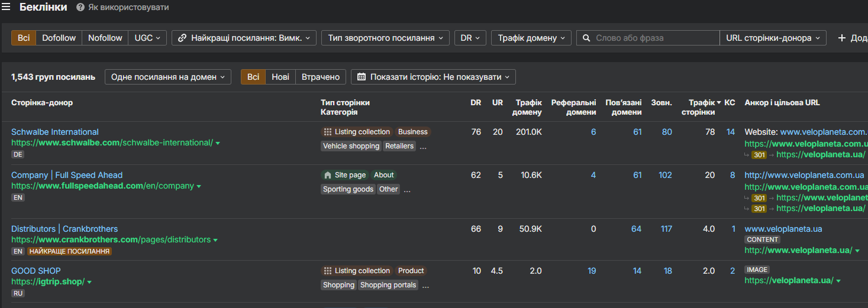Open Schwalbe International page link
Image resolution: width=868 pixels, height=308 pixels.
55,132
